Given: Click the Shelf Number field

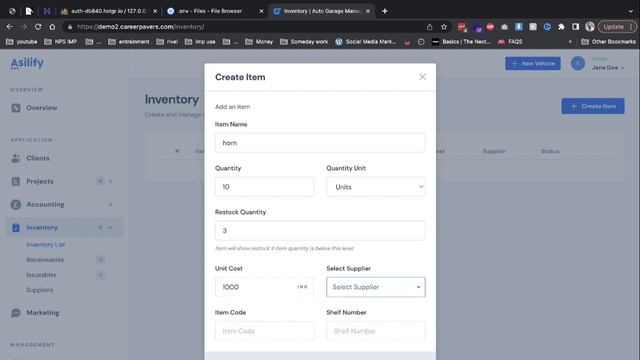Looking at the screenshot, I should [x=376, y=331].
